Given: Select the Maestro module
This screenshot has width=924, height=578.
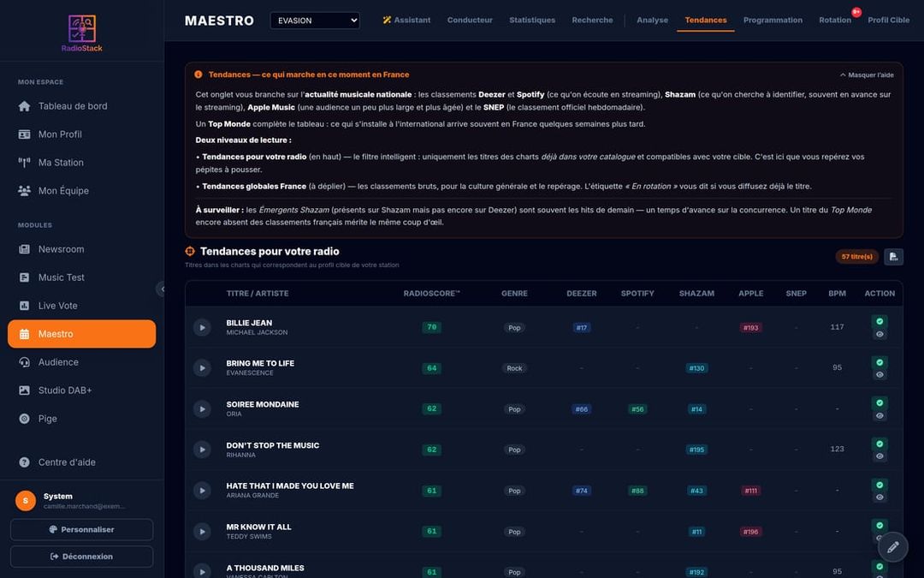Looking at the screenshot, I should coord(81,334).
